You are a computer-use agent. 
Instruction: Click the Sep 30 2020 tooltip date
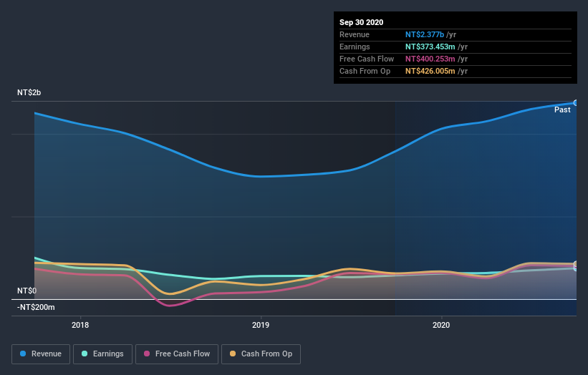(361, 22)
